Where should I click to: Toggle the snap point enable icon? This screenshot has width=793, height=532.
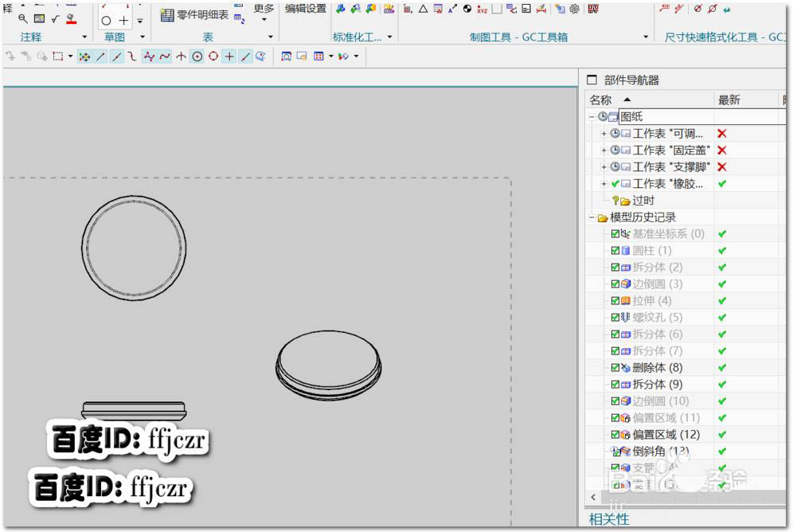[x=84, y=57]
